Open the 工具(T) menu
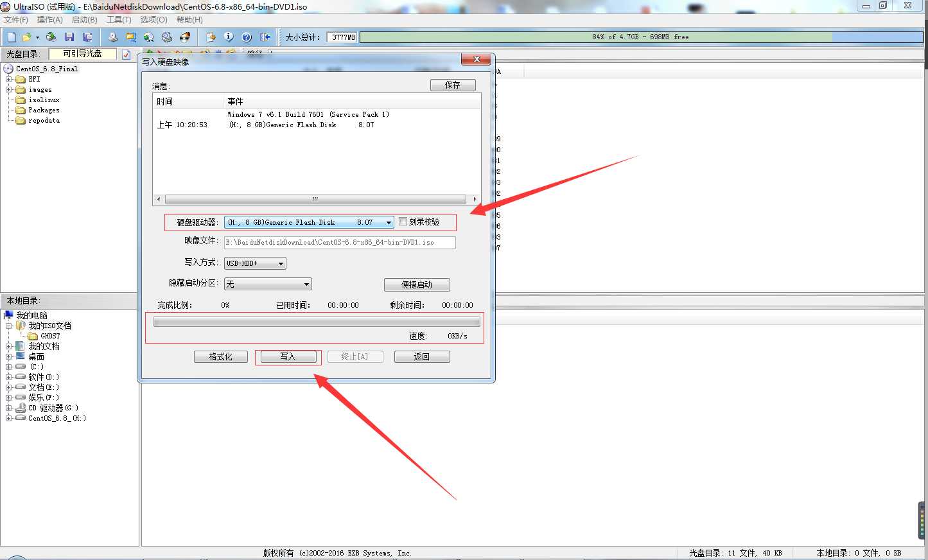This screenshot has width=928, height=560. click(119, 20)
